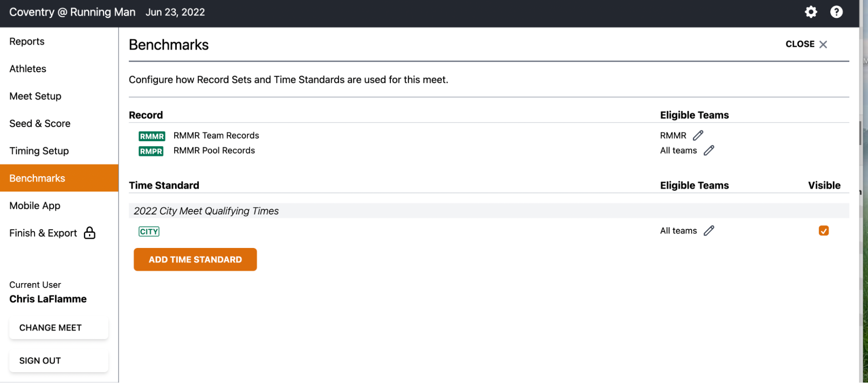The width and height of the screenshot is (868, 383).
Task: Navigate to Seed & Score
Action: 40,124
